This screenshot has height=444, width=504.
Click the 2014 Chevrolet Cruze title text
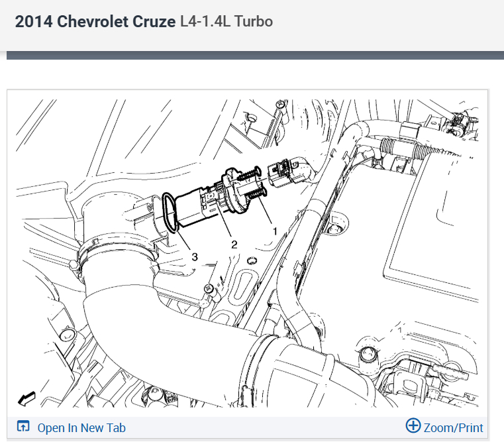click(x=95, y=22)
